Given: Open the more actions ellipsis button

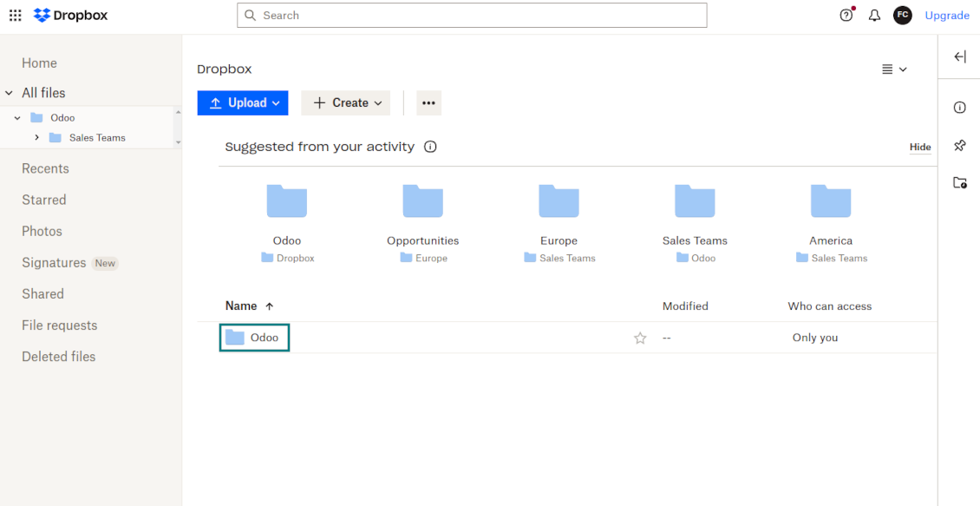Looking at the screenshot, I should [428, 103].
